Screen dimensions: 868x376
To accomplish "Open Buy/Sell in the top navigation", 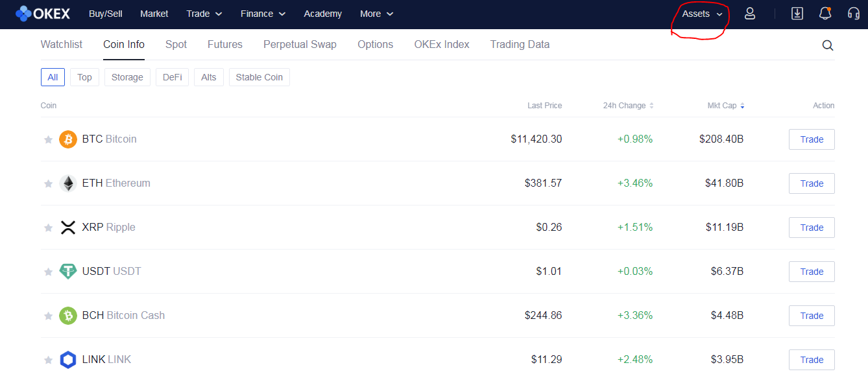I will [106, 14].
